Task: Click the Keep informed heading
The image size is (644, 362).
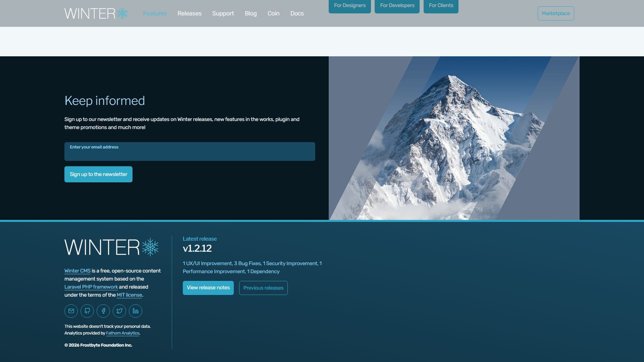Action: 105,101
